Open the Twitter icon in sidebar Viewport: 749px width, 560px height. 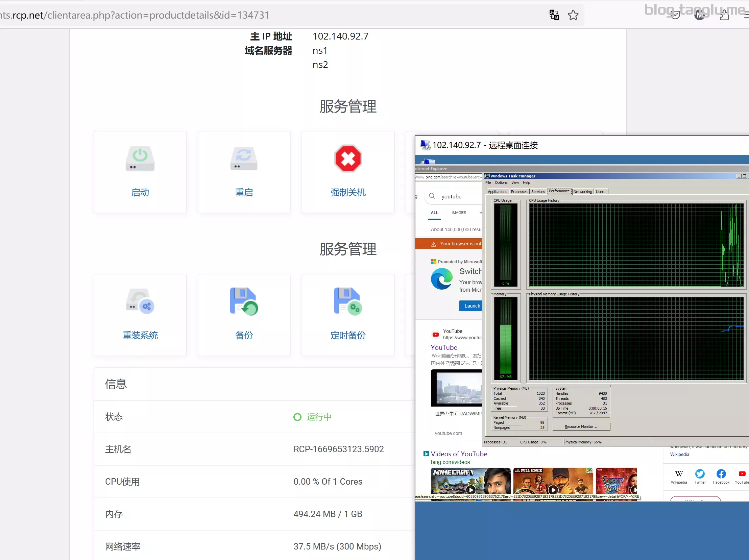[700, 474]
